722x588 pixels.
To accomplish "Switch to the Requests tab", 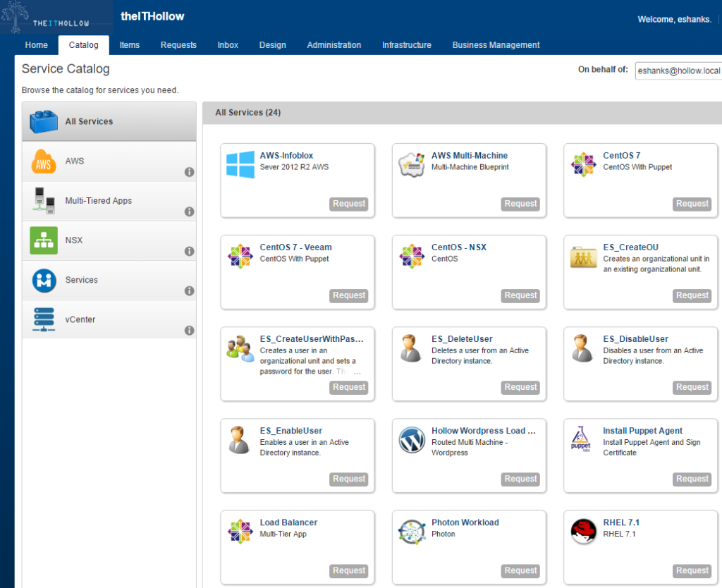I will click(178, 45).
